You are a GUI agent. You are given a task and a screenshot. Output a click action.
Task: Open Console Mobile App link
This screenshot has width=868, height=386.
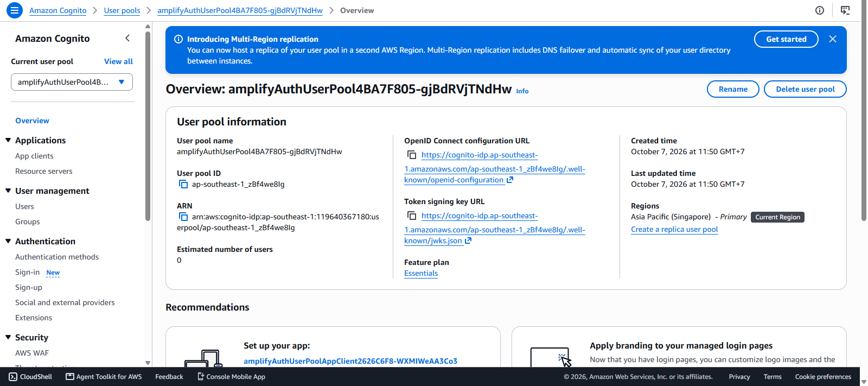[231, 377]
